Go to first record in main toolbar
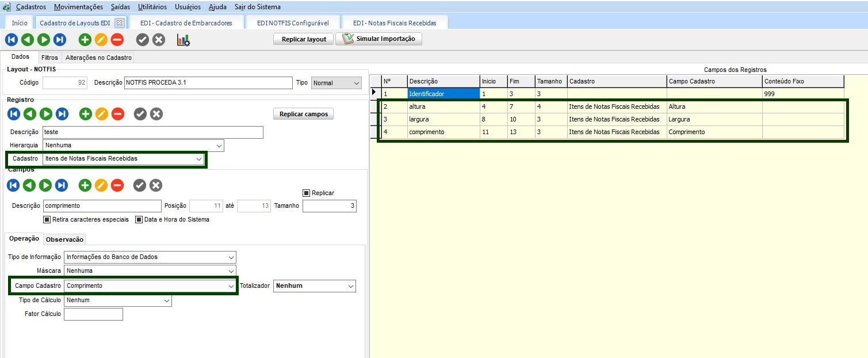868x358 pixels. [12, 40]
